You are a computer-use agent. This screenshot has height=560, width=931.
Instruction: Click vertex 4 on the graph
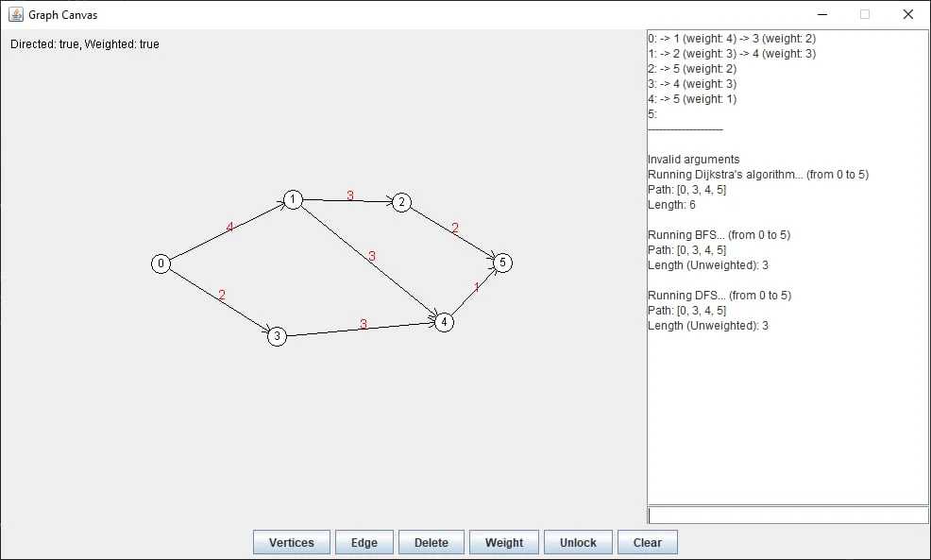point(444,322)
